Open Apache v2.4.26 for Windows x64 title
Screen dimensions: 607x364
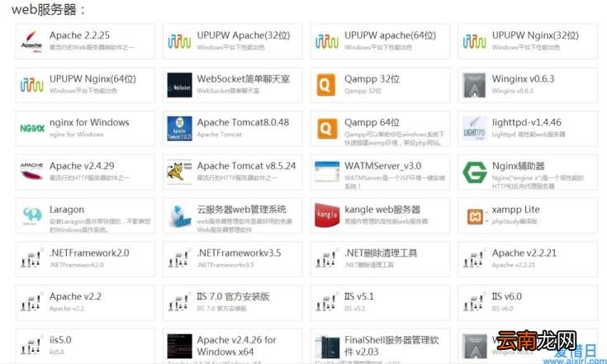coord(236,346)
